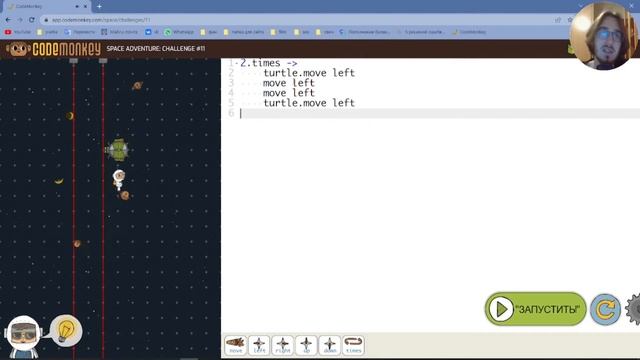
Task: Reset the challenge with the reload arrow
Action: [x=605, y=309]
